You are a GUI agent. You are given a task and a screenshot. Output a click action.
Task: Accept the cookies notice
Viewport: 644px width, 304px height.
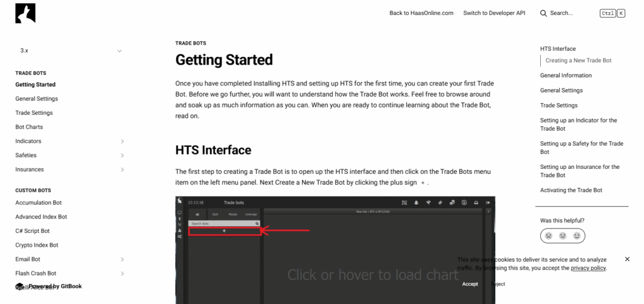pyautogui.click(x=470, y=284)
